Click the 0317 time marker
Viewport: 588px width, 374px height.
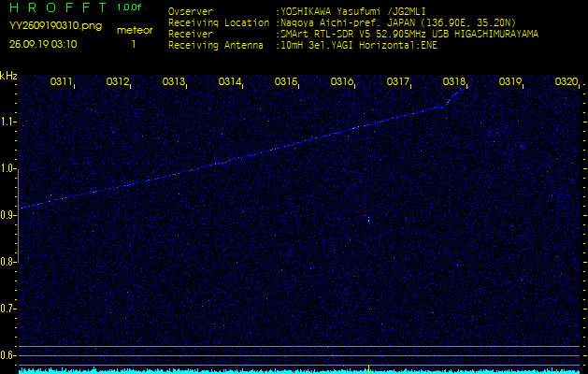[398, 82]
